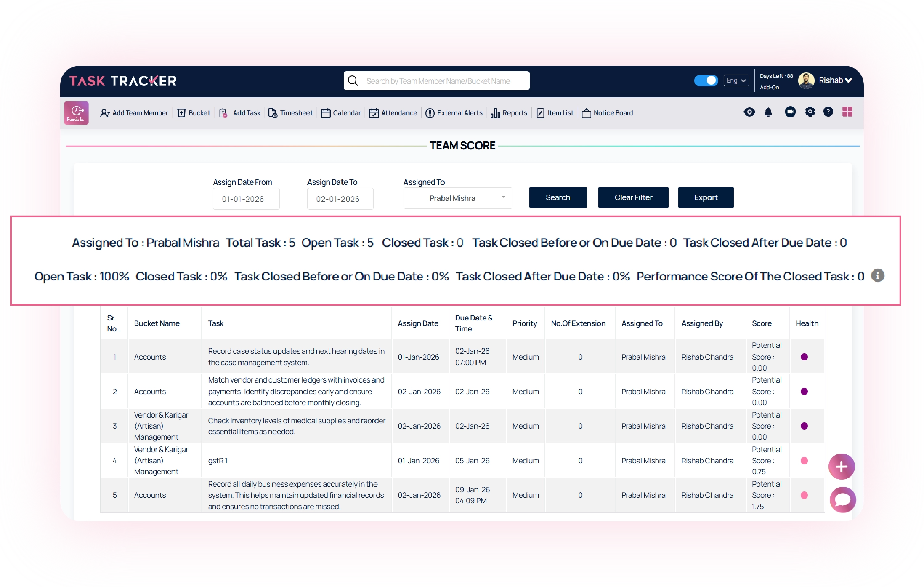
Task: Open the pink dashboard grid icon
Action: tap(847, 112)
